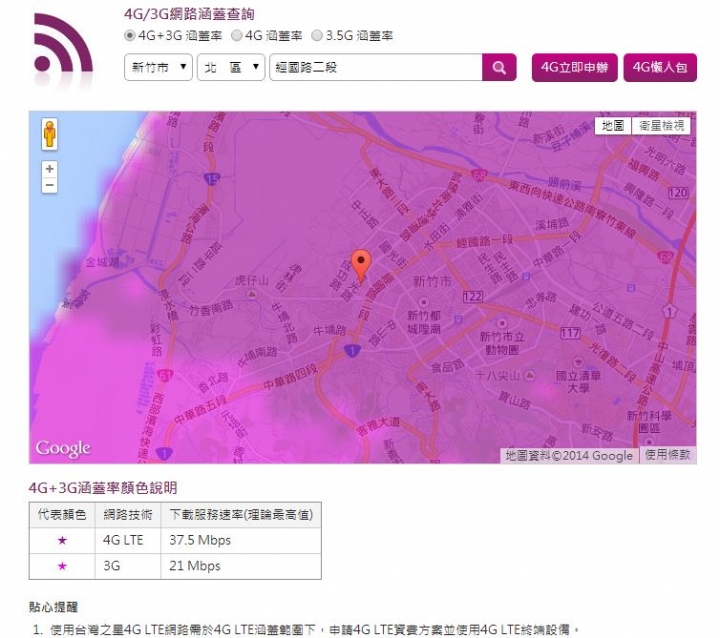The width and height of the screenshot is (720, 638).
Task: Open the 使用條款 link on map
Action: pos(668,455)
